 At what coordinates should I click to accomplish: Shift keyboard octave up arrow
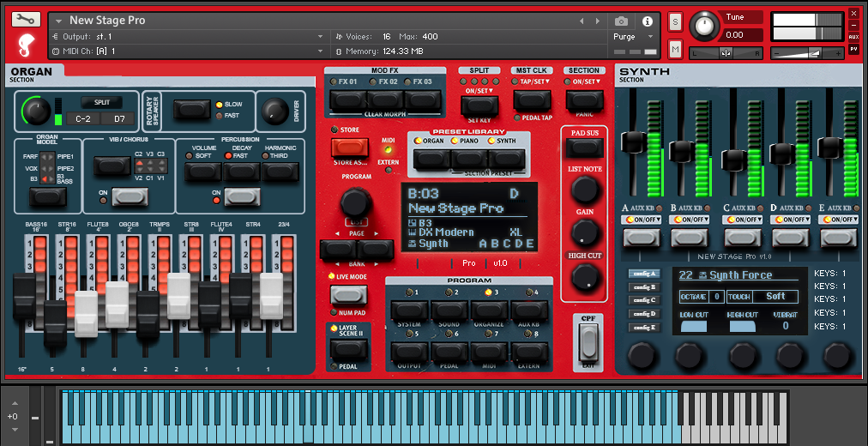point(15,403)
